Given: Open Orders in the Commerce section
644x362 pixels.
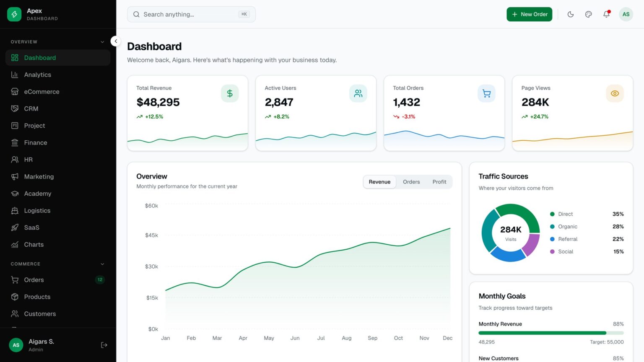Looking at the screenshot, I should 58,280.
